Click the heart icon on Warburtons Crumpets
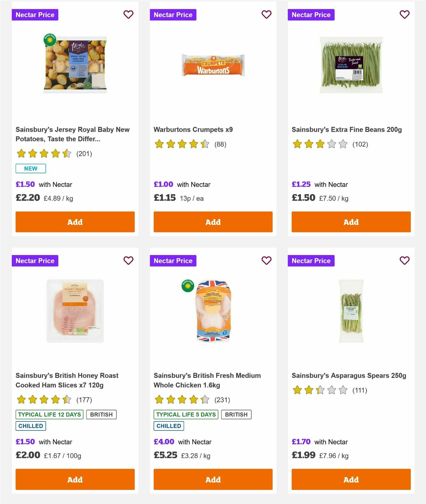The height and width of the screenshot is (504, 426). (266, 15)
